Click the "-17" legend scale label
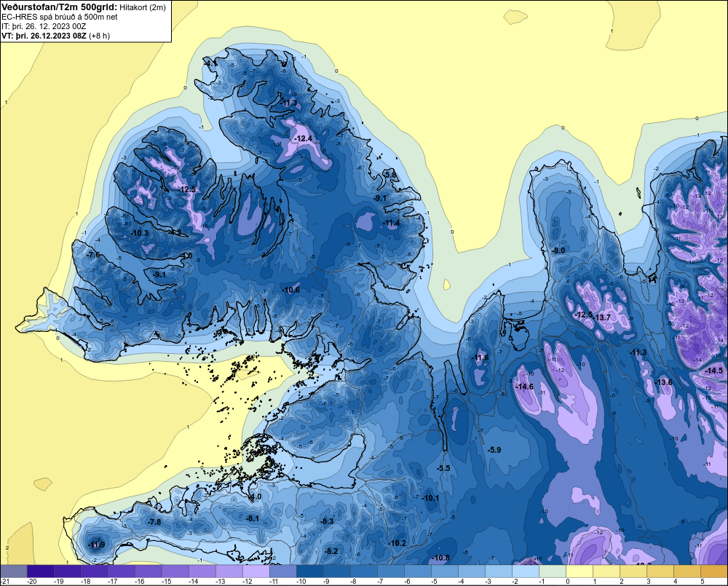 [112, 582]
